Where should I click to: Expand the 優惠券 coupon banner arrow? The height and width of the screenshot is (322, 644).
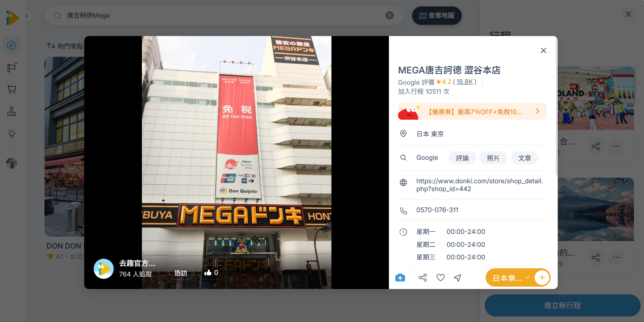(x=537, y=111)
